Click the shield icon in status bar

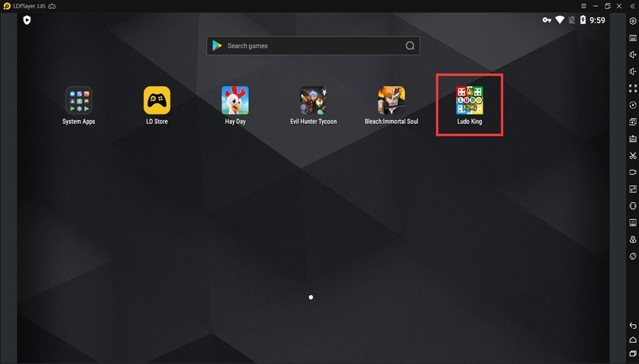coord(27,20)
